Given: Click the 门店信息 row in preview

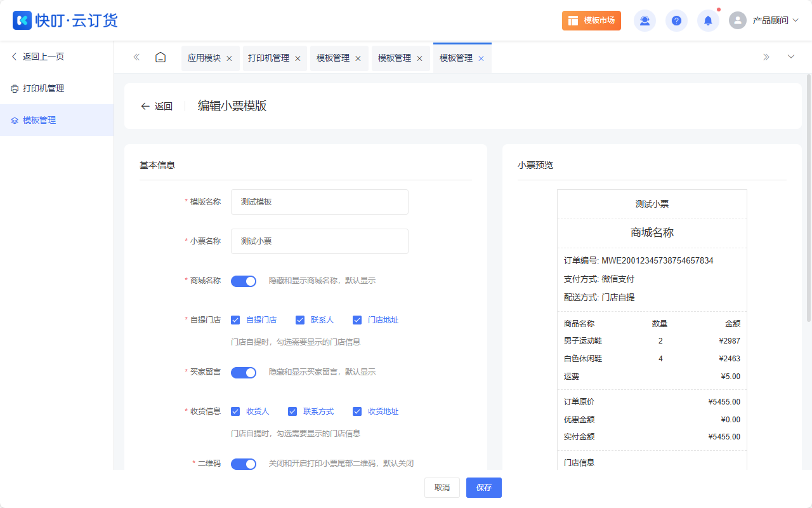Looking at the screenshot, I should [x=579, y=462].
